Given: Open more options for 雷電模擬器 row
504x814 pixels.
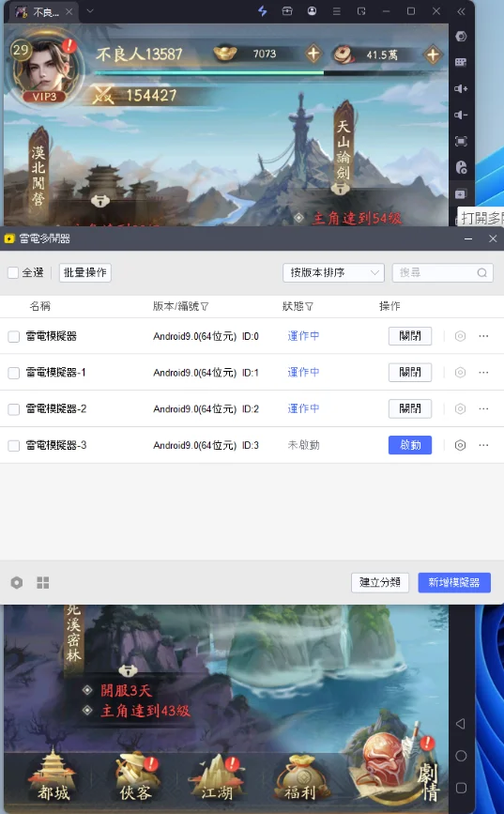Looking at the screenshot, I should 483,336.
